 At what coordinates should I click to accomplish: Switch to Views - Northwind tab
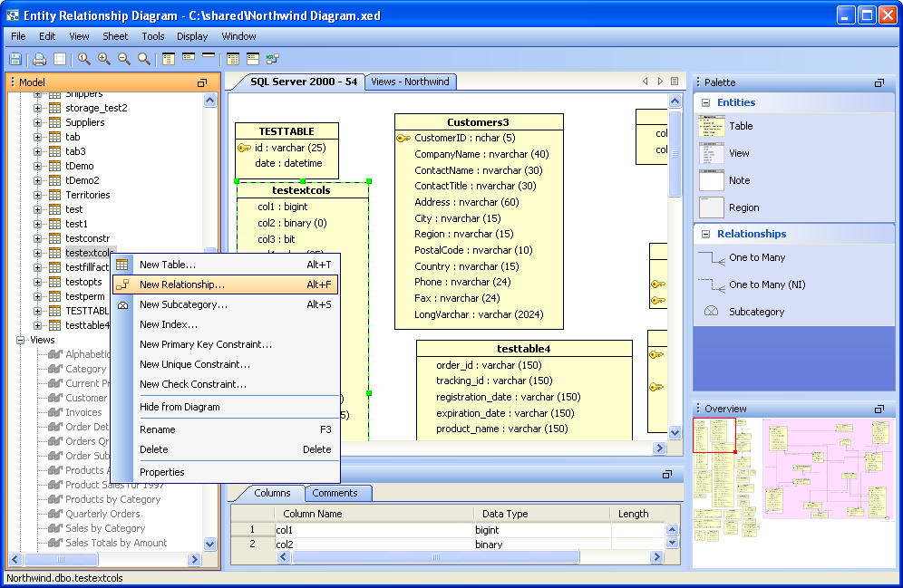(x=410, y=82)
